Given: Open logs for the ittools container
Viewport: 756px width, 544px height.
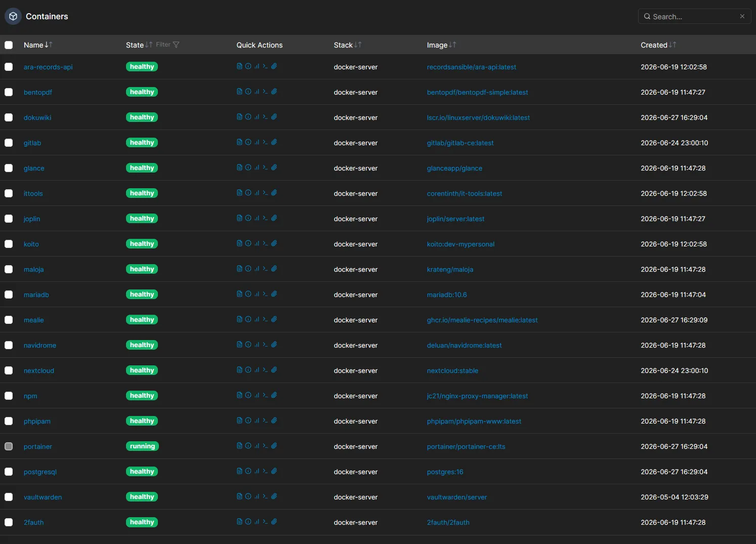Looking at the screenshot, I should coord(239,193).
